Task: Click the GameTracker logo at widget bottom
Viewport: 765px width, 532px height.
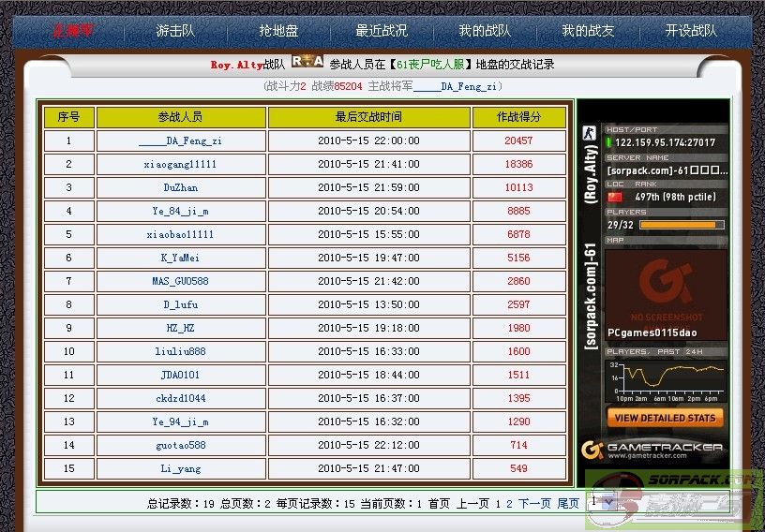Action: 652,451
